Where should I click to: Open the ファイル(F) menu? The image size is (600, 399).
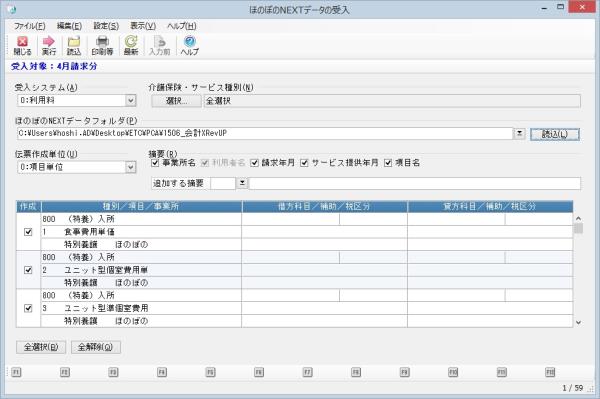(x=29, y=26)
